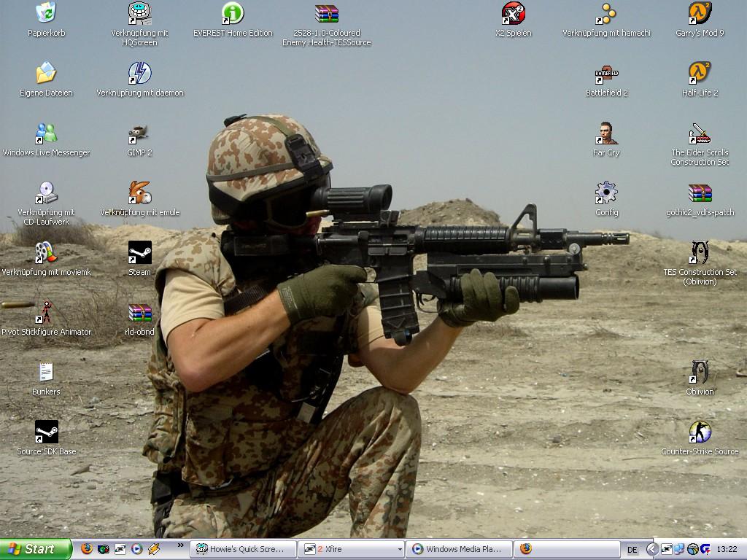The height and width of the screenshot is (560, 747).
Task: Switch to the Firefox window taskbar button
Action: [x=567, y=549]
